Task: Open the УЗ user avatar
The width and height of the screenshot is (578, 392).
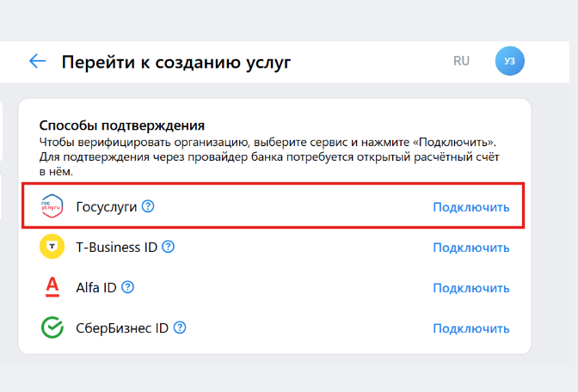Action: [x=509, y=61]
